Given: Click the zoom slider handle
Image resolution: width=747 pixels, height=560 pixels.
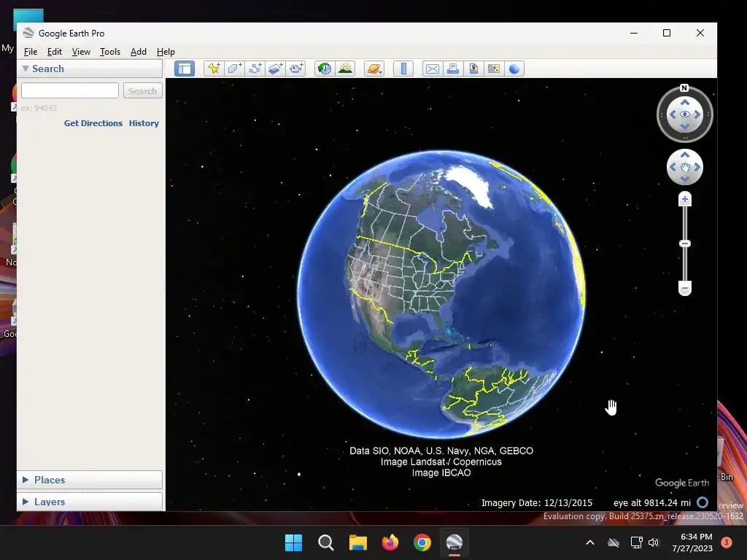Looking at the screenshot, I should [x=684, y=244].
